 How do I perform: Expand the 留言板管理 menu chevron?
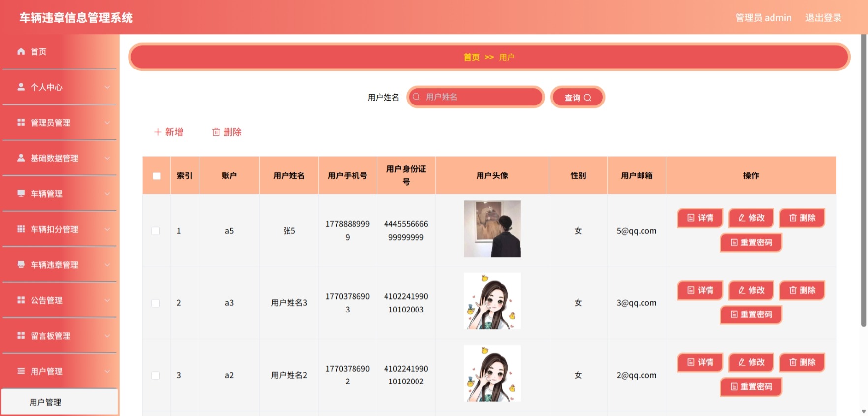point(107,336)
